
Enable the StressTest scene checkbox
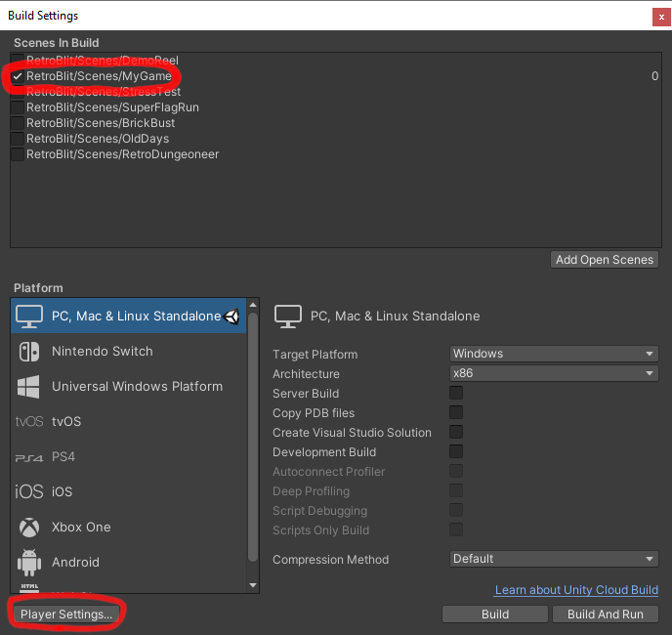point(18,92)
